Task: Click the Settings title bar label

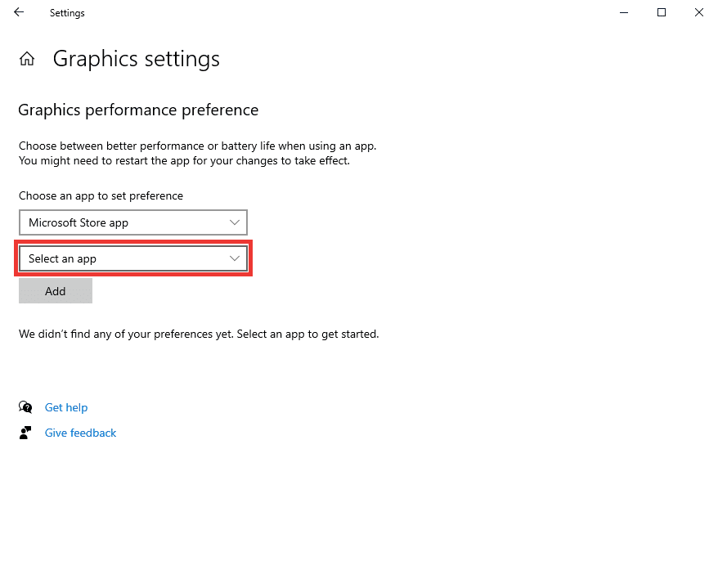Action: 67,13
